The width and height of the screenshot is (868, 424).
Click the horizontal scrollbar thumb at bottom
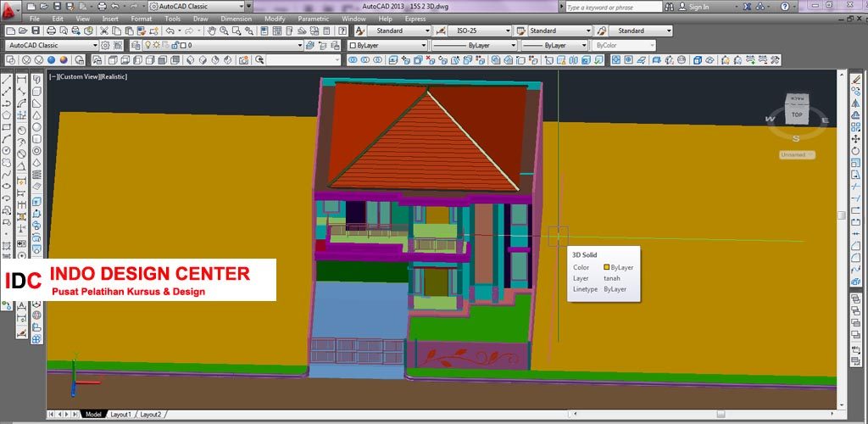click(x=721, y=414)
